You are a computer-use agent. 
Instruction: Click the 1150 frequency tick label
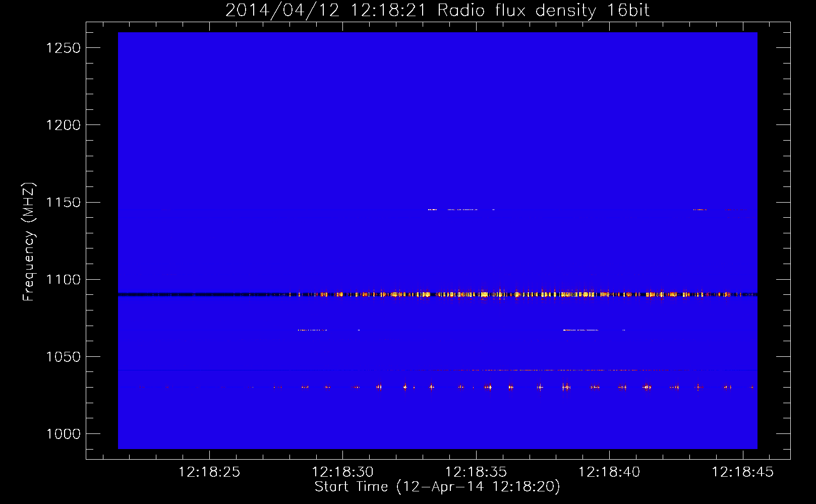tap(63, 203)
